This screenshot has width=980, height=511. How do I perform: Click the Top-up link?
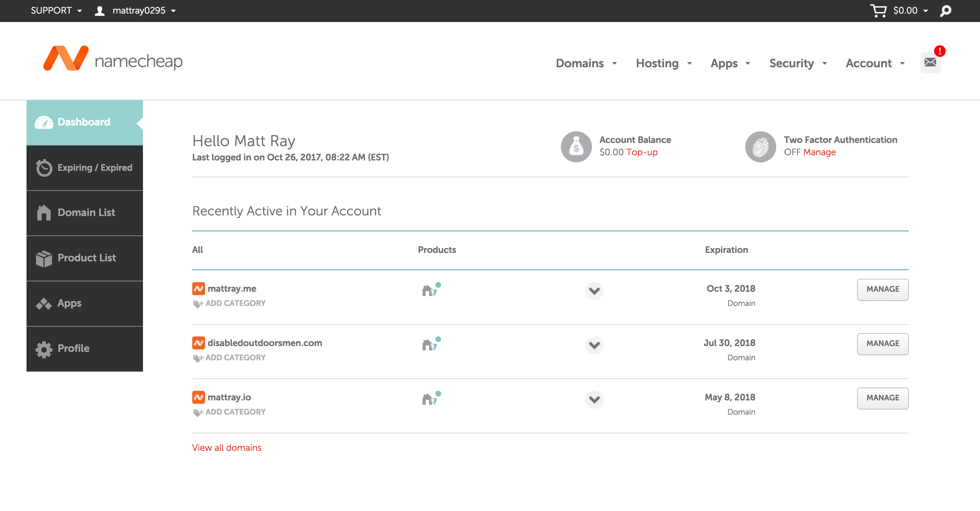[x=642, y=152]
